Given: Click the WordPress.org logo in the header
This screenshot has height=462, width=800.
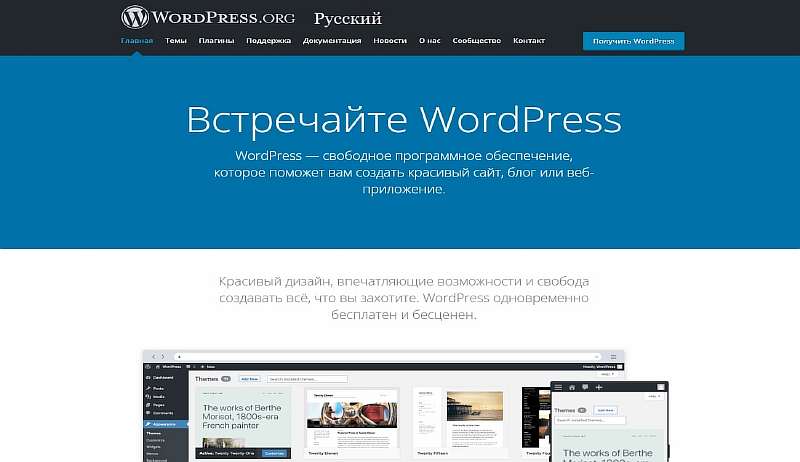Looking at the screenshot, I should (x=208, y=17).
